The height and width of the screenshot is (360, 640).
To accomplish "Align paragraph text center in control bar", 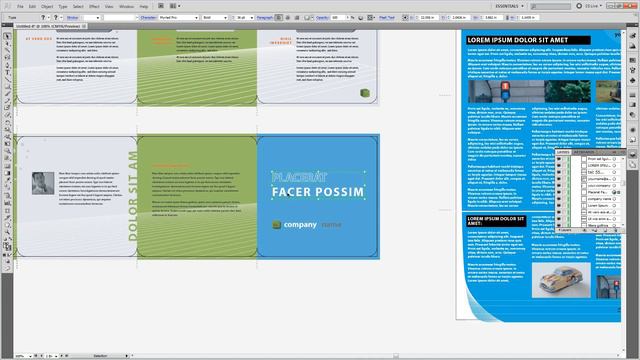I will (x=288, y=18).
